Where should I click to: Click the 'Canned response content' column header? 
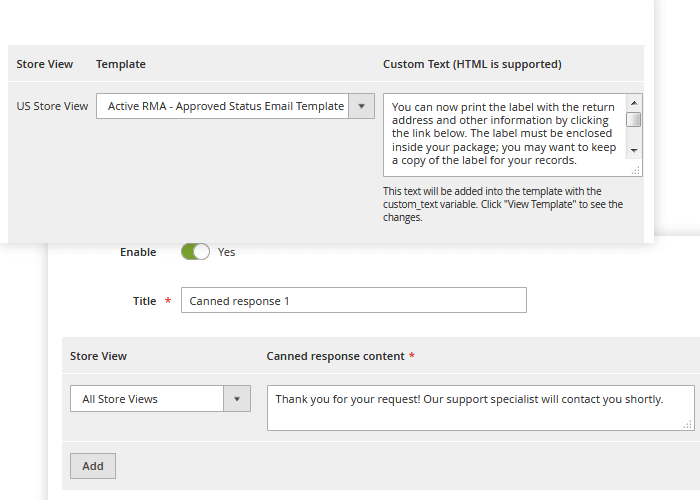coord(335,356)
